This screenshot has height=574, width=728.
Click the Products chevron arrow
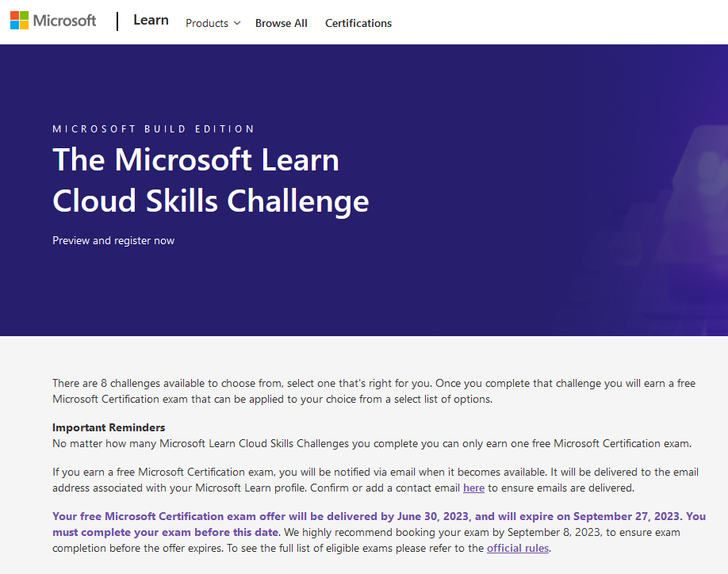[x=237, y=23]
